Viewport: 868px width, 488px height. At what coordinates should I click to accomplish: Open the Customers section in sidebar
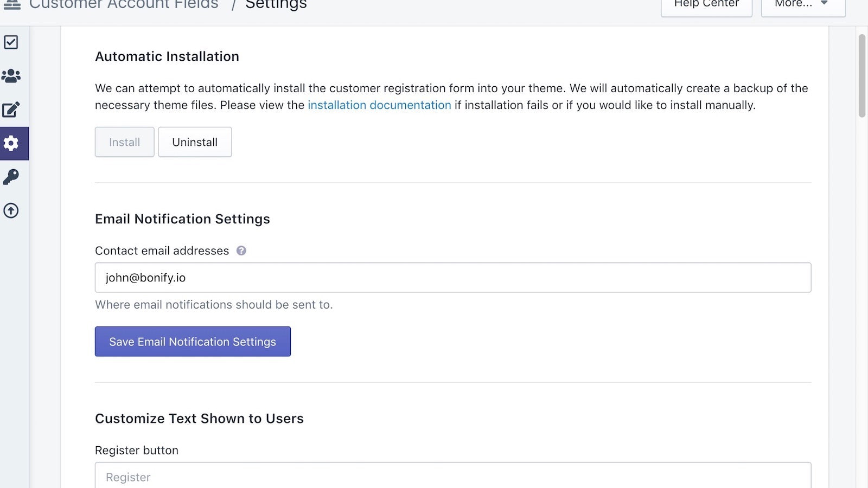click(11, 76)
